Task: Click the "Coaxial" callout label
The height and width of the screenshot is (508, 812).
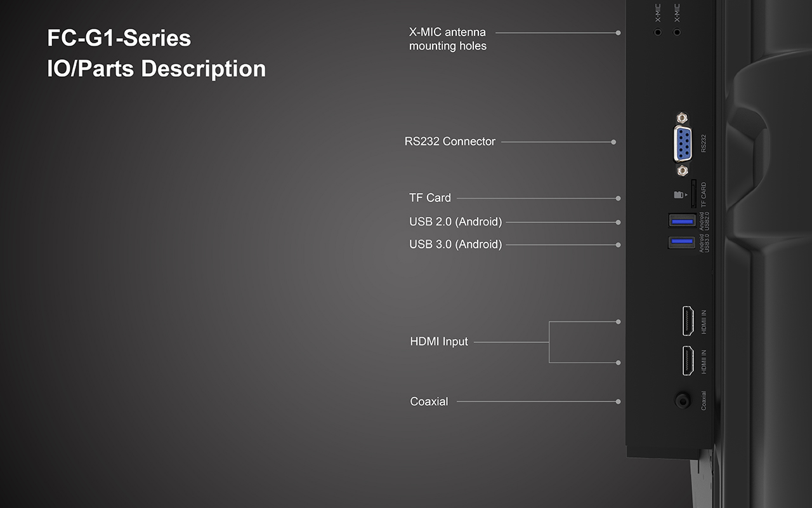Action: coord(429,401)
